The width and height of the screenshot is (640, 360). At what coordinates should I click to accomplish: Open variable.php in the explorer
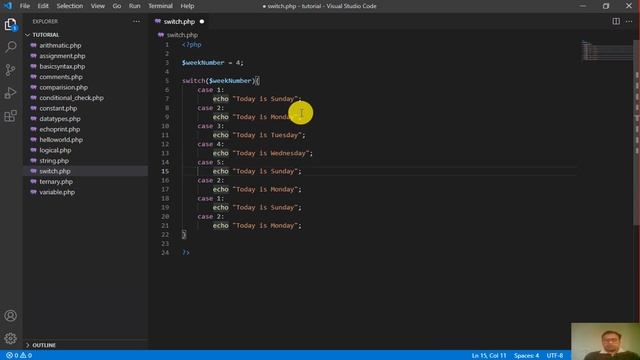pyautogui.click(x=57, y=192)
